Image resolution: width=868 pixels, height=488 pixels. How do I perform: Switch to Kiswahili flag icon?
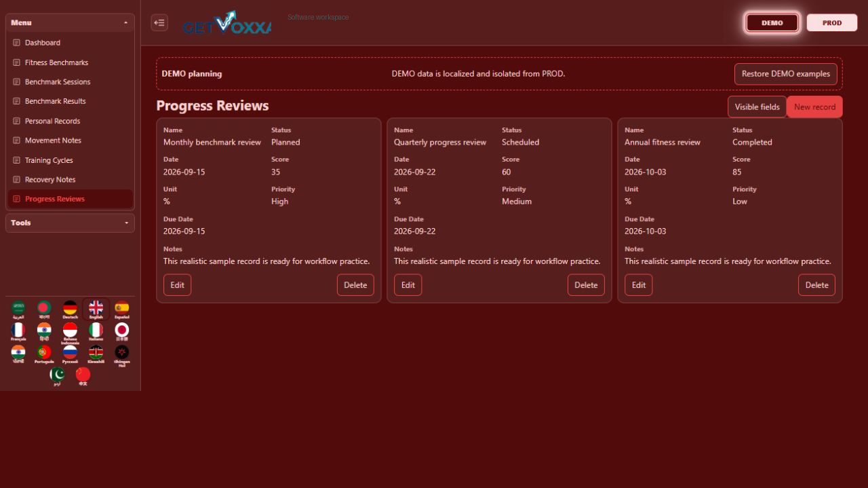96,352
